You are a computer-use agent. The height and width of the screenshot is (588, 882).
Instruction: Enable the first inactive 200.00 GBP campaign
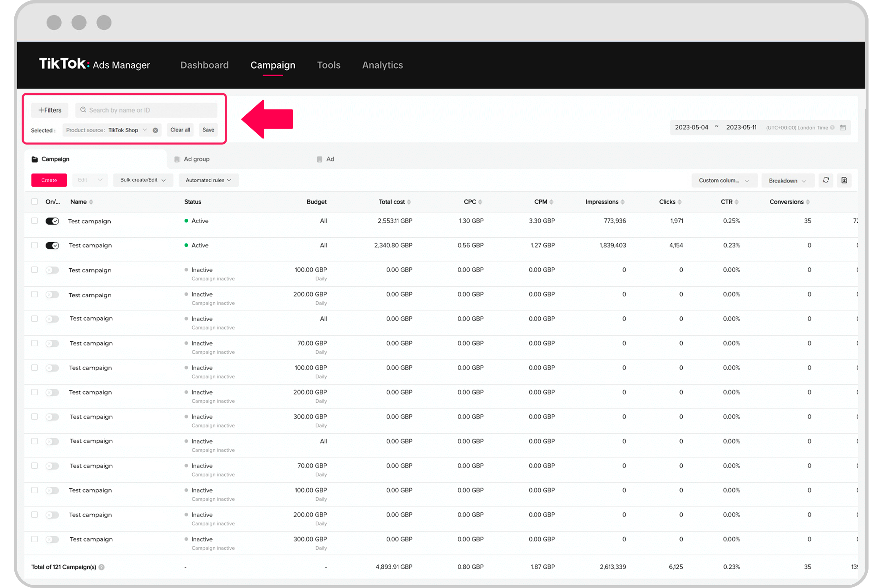(52, 294)
